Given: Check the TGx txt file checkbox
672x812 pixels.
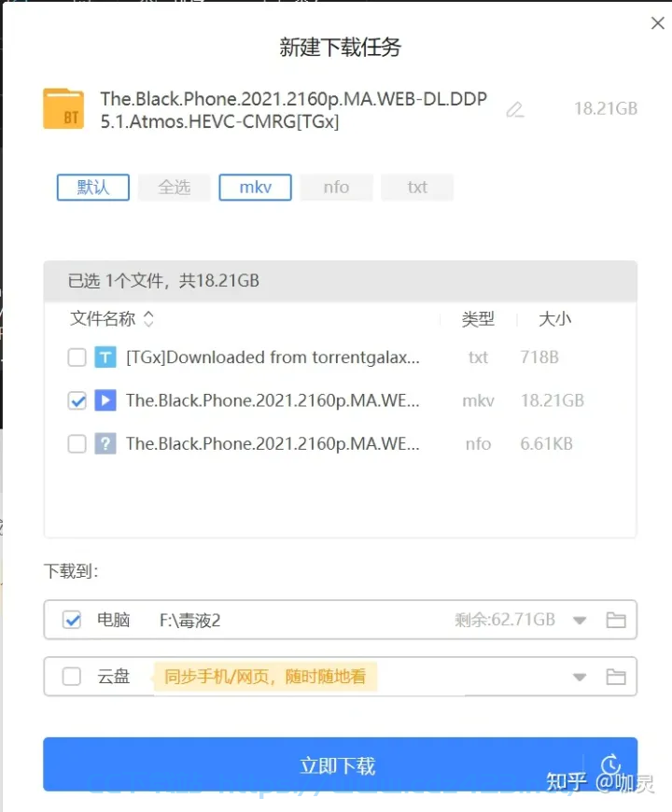Looking at the screenshot, I should tap(77, 357).
